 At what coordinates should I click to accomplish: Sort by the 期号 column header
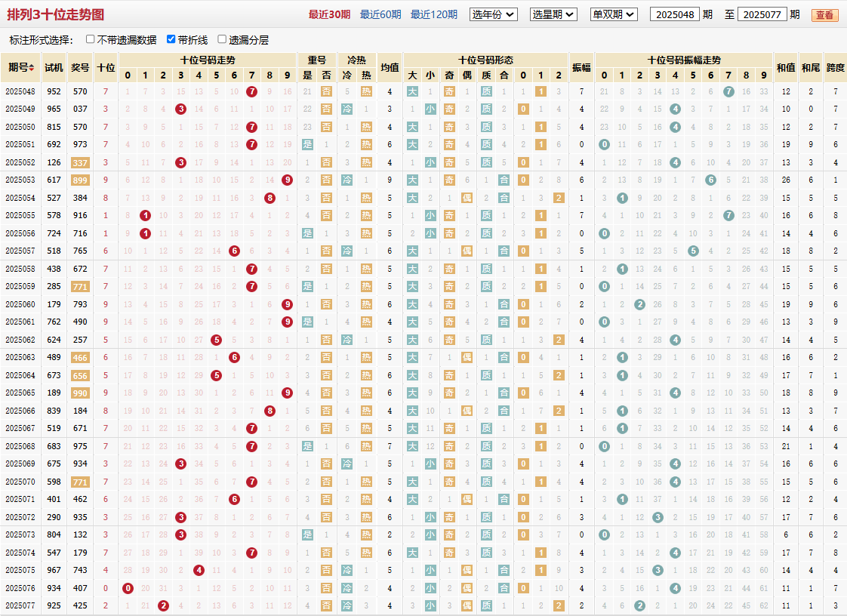tap(22, 67)
